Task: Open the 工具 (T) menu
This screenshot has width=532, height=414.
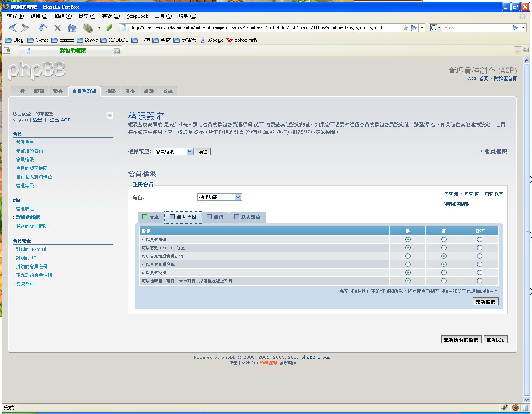Action: click(163, 16)
